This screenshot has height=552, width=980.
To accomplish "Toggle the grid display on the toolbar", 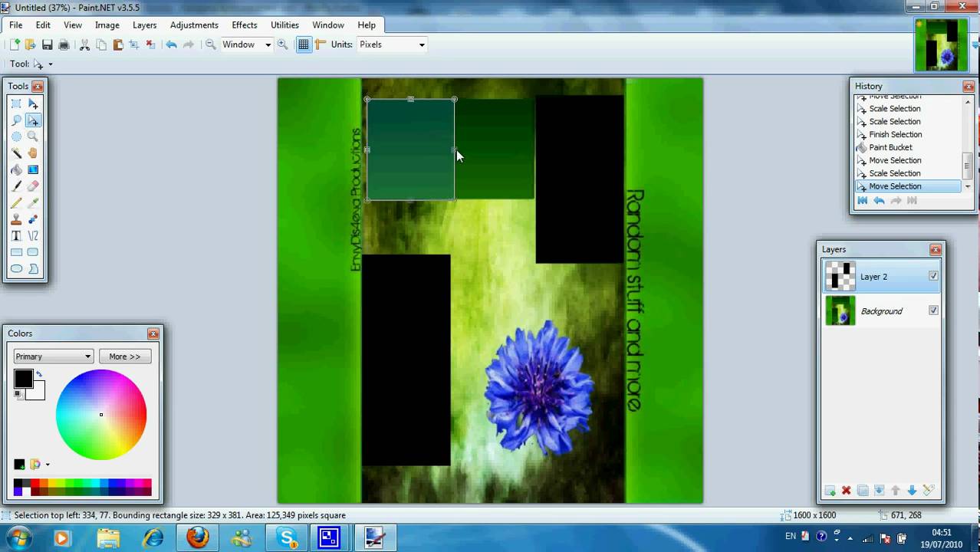I will point(304,44).
